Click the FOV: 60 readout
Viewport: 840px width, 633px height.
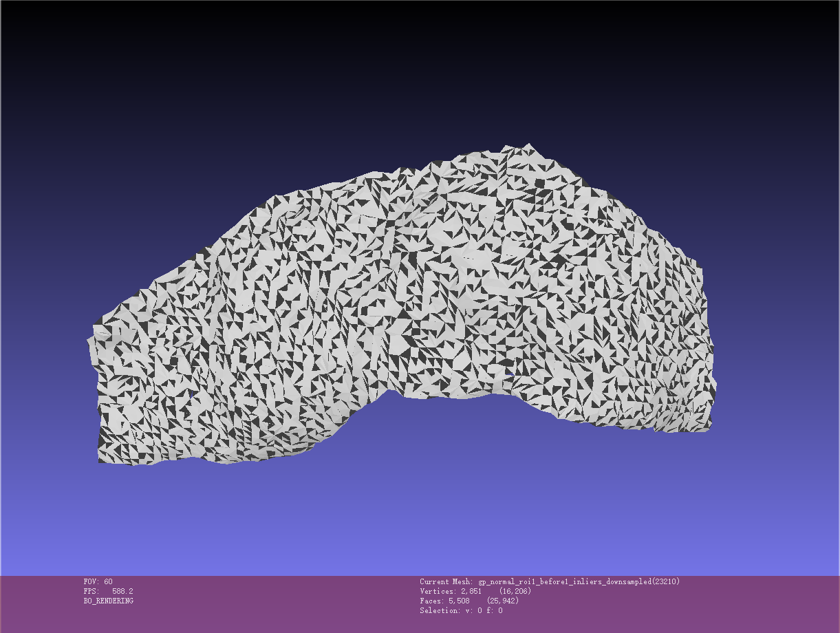pyautogui.click(x=98, y=582)
